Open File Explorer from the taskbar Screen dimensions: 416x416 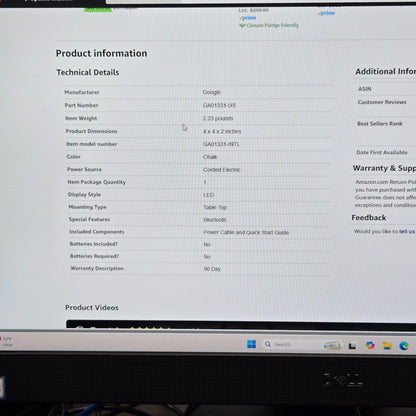(387, 346)
